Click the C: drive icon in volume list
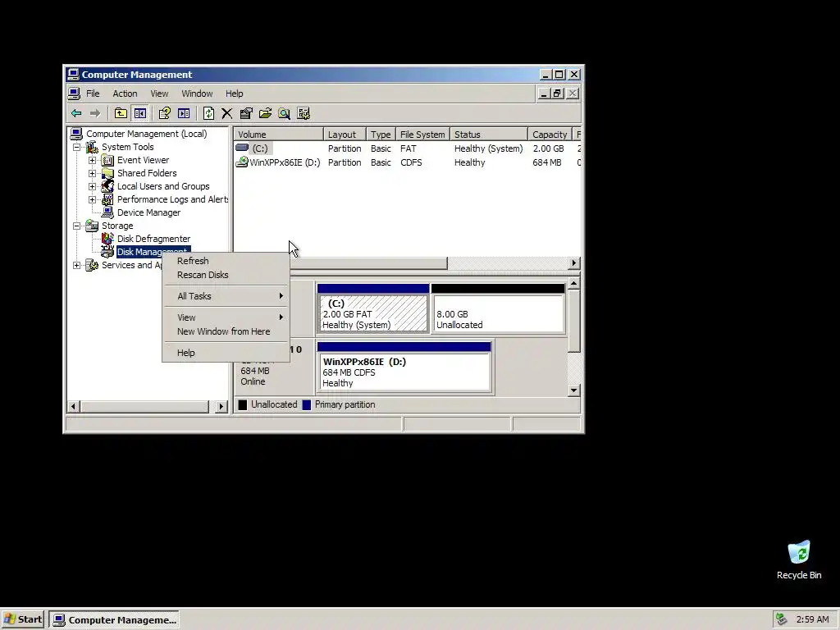The width and height of the screenshot is (840, 630). [x=242, y=148]
